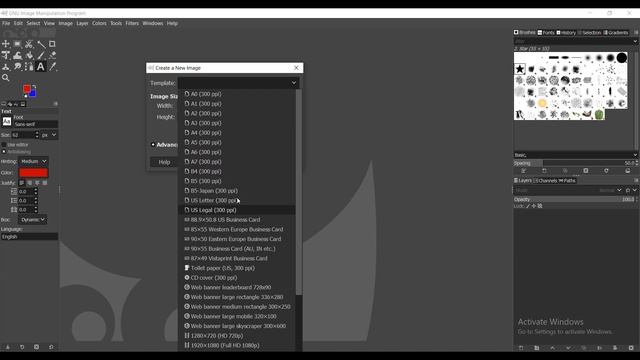Screen dimensions: 640x360
Task: Switch to the Fonts tab
Action: pos(546,33)
